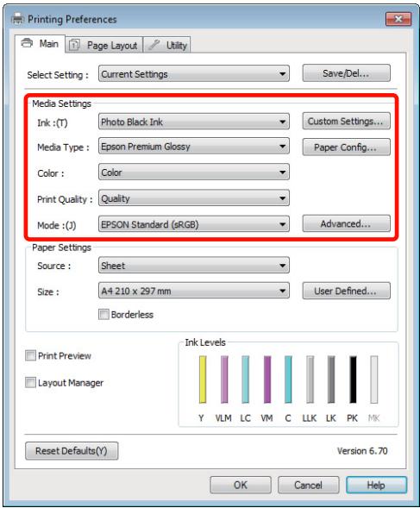Click the wrench icon on the Utility tab
Image resolution: width=420 pixels, height=508 pixels.
pos(154,45)
